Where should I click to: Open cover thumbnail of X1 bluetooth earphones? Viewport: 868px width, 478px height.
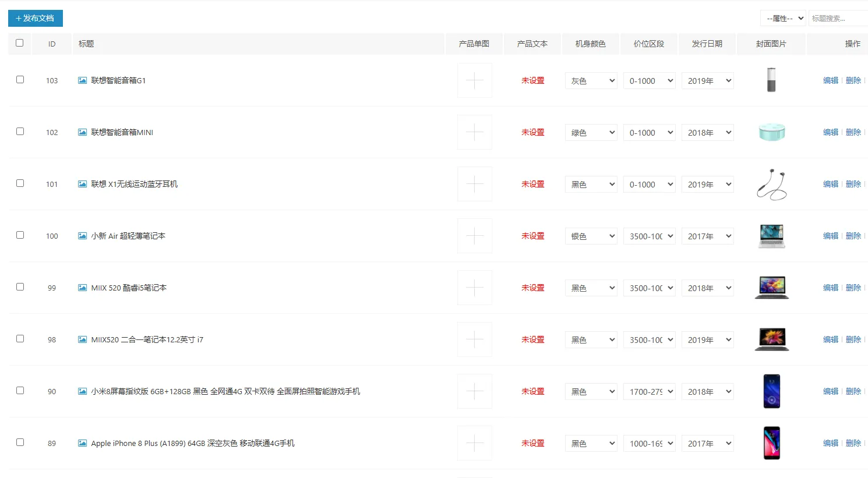tap(772, 184)
